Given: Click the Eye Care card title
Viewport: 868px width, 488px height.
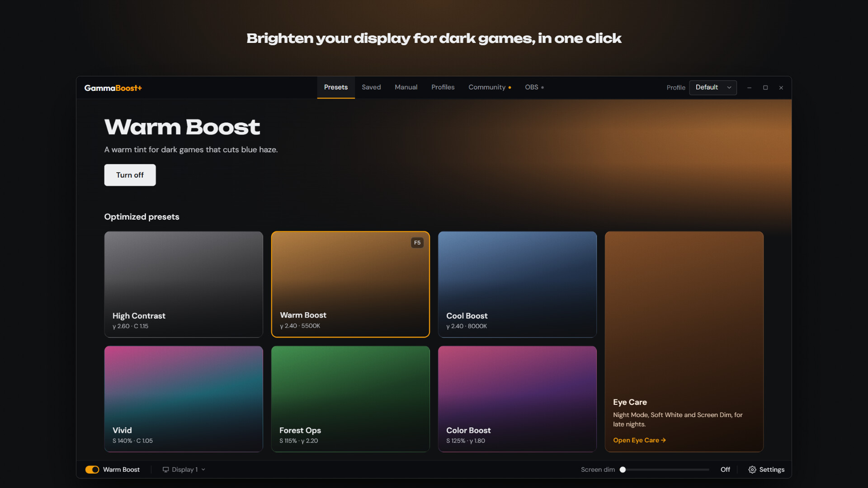Looking at the screenshot, I should point(630,402).
